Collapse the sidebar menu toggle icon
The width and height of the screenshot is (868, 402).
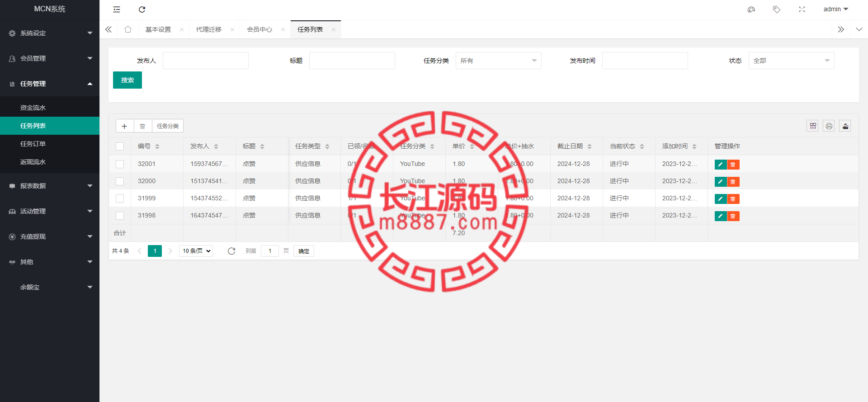117,9
